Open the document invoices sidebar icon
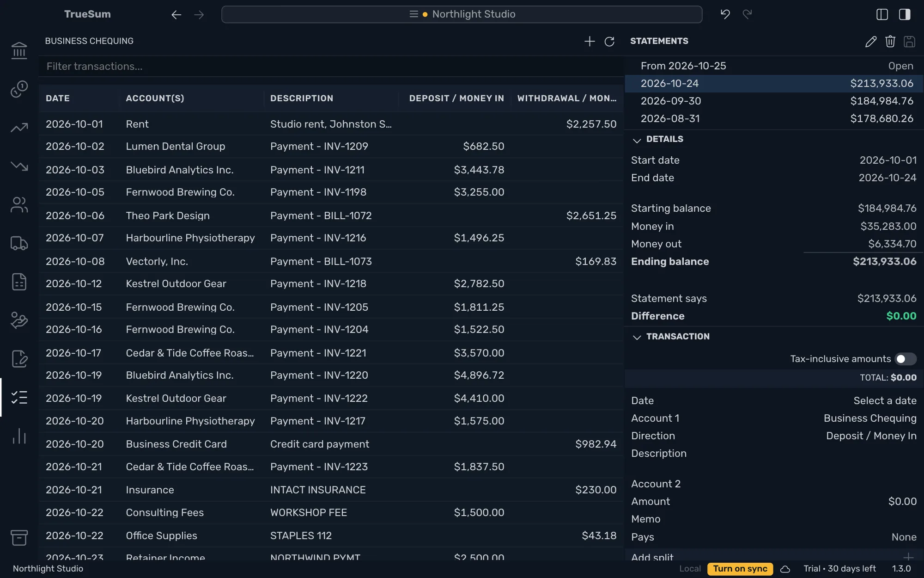The image size is (924, 578). 19,282
